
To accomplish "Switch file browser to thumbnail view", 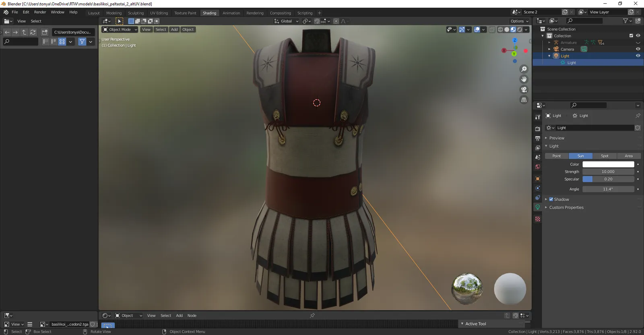I will tap(62, 41).
